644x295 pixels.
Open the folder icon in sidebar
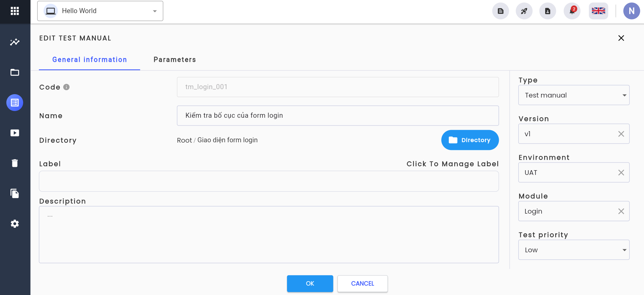pyautogui.click(x=15, y=72)
